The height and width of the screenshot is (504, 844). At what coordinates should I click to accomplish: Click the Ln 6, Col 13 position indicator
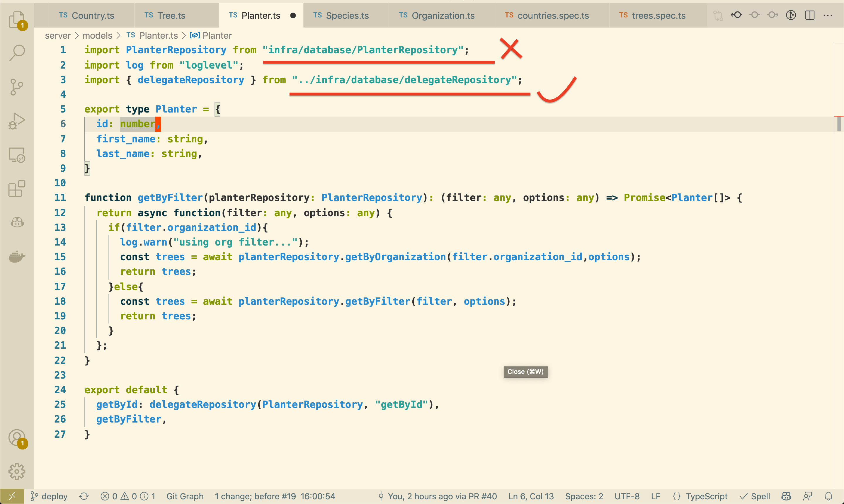(x=531, y=496)
